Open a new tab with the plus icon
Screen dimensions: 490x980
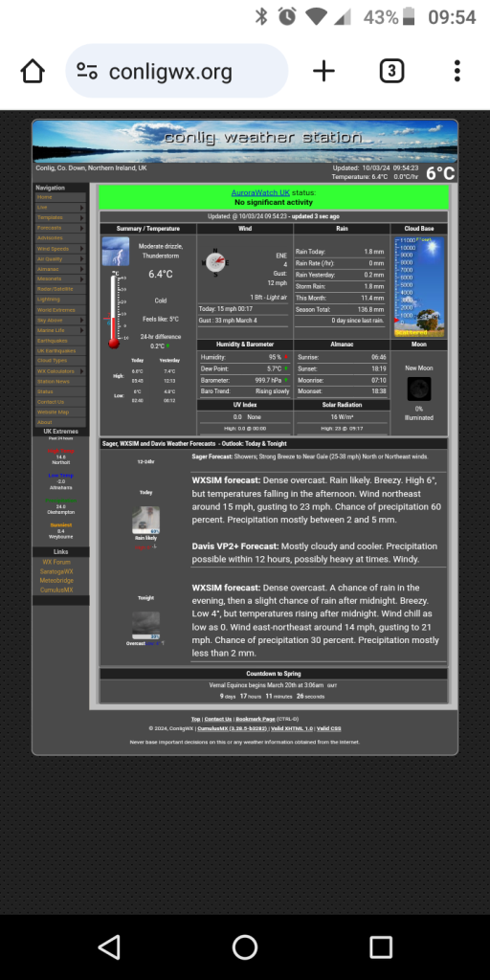323,71
